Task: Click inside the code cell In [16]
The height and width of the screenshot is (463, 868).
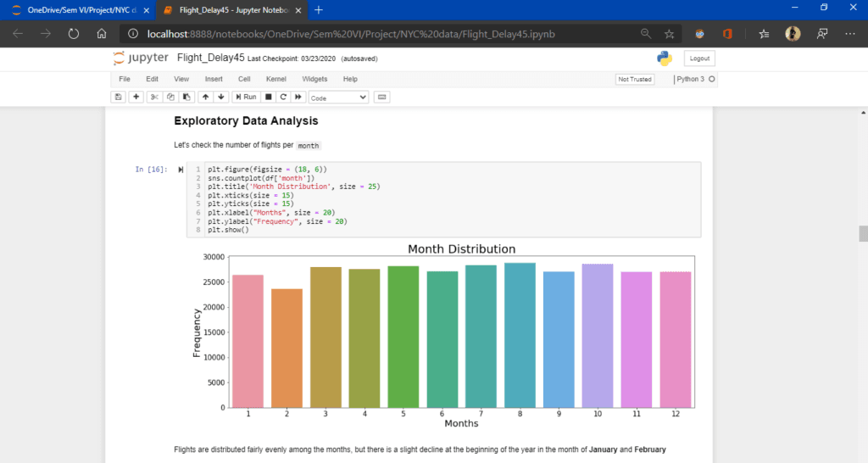Action: click(453, 199)
